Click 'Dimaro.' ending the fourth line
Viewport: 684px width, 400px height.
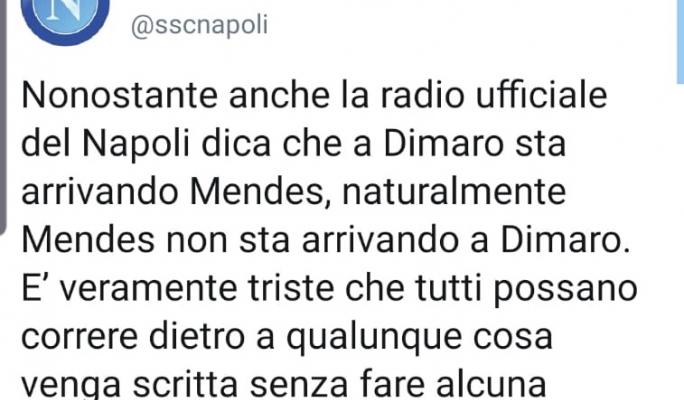(x=566, y=240)
